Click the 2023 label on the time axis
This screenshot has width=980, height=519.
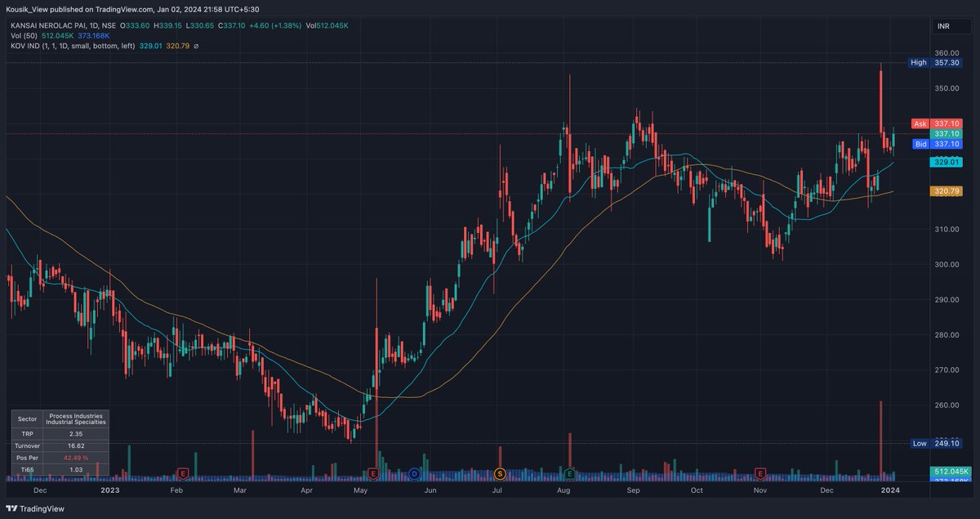point(110,490)
